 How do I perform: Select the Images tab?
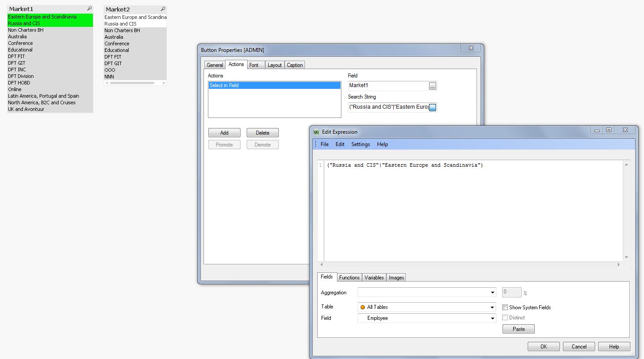pos(396,278)
